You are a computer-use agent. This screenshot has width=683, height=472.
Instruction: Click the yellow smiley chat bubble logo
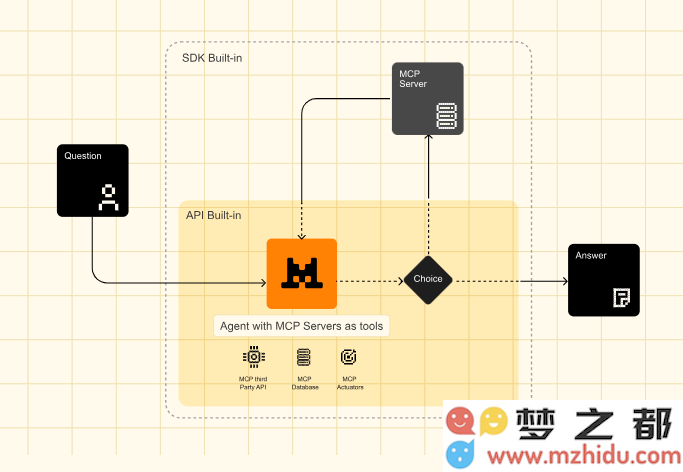pos(494,421)
